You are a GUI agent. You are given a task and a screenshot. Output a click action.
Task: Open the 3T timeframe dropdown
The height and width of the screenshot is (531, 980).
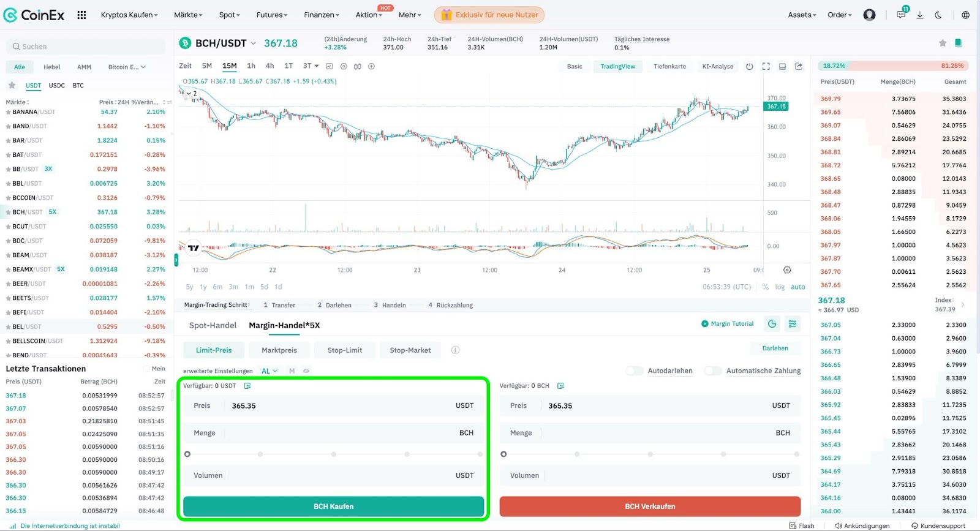[x=311, y=66]
